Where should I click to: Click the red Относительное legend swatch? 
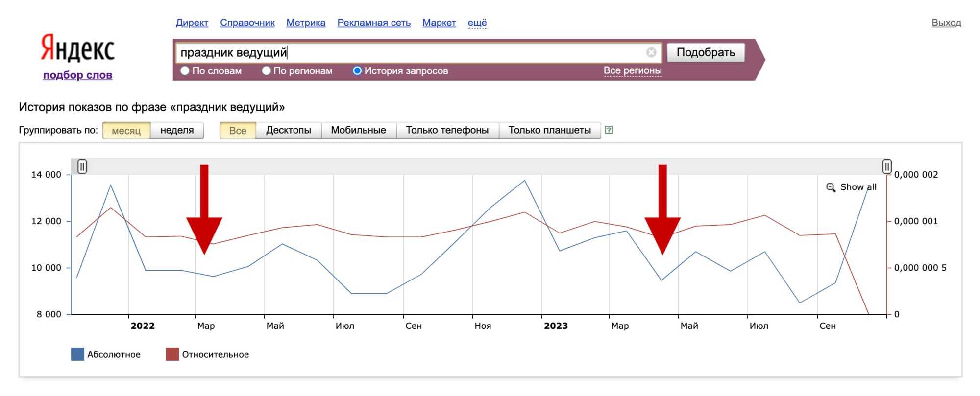coord(172,354)
